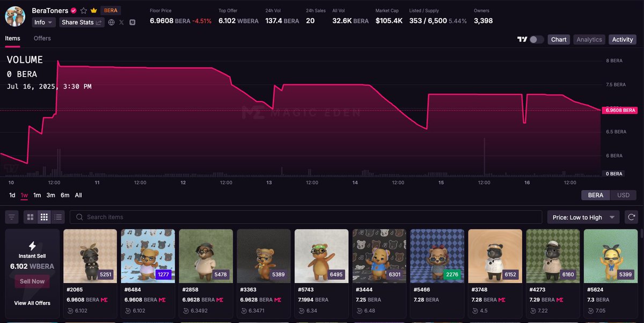Open View All Offers link
644x323 pixels.
(32, 303)
